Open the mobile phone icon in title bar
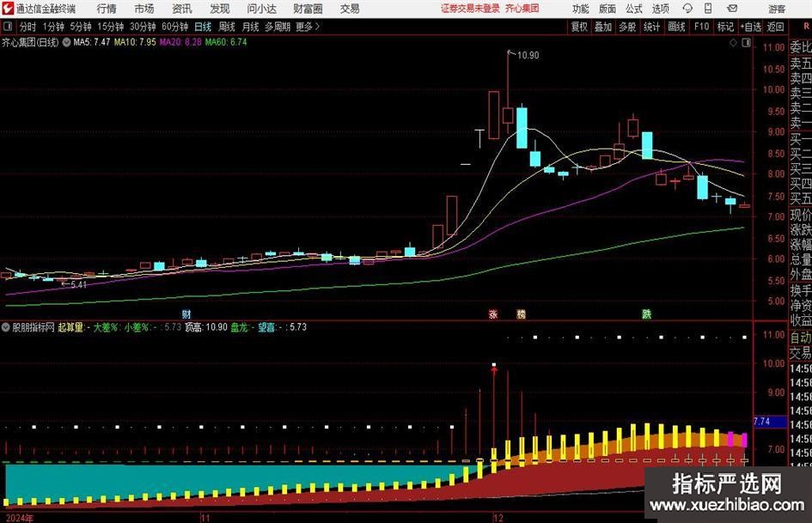 click(708, 9)
